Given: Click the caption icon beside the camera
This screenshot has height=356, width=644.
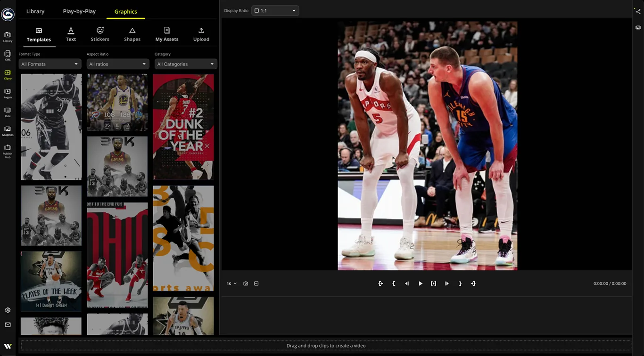Looking at the screenshot, I should 256,283.
